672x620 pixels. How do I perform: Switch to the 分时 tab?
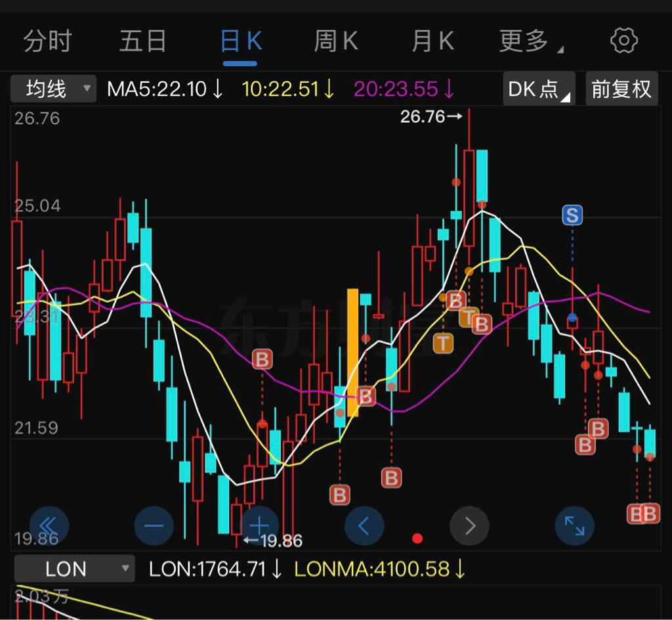47,41
